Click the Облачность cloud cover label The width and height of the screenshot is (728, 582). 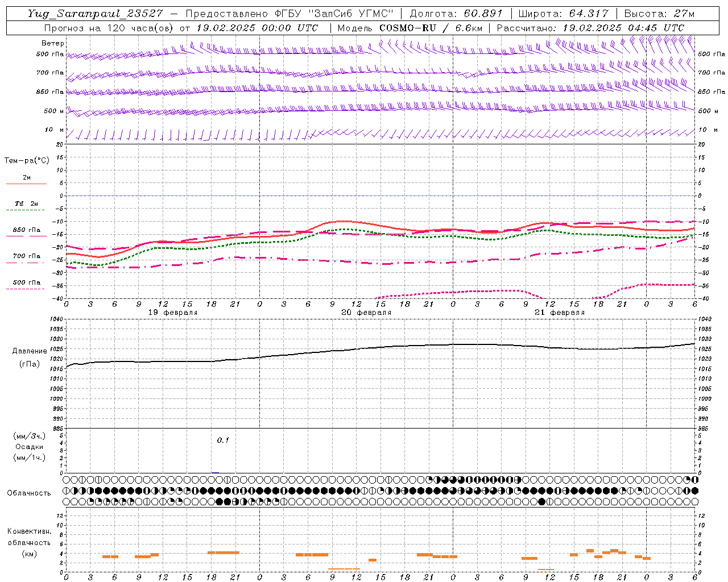29,493
